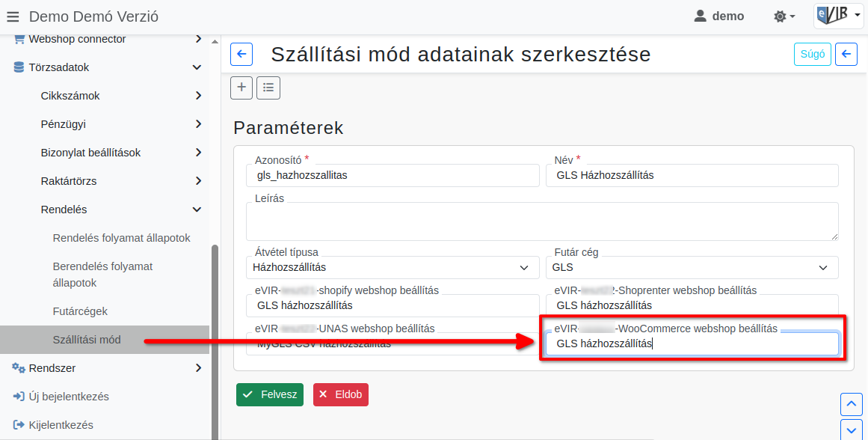The width and height of the screenshot is (868, 440).
Task: Click the demo user profile icon
Action: [x=701, y=16]
